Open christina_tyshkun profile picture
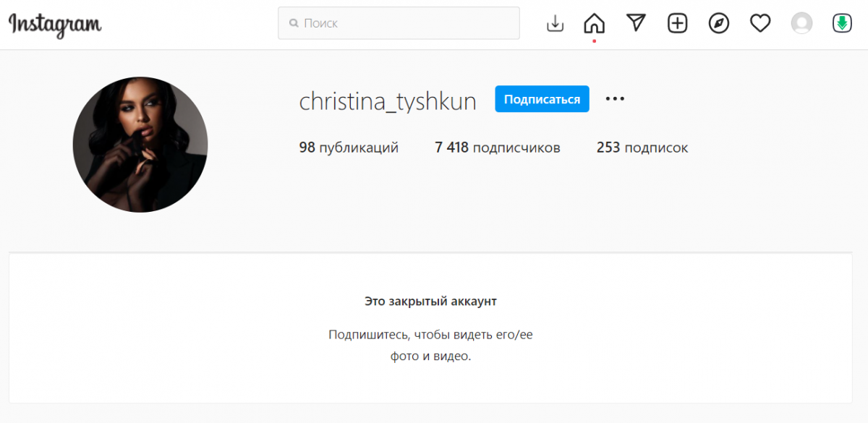Viewport: 868px width, 423px height. point(140,145)
